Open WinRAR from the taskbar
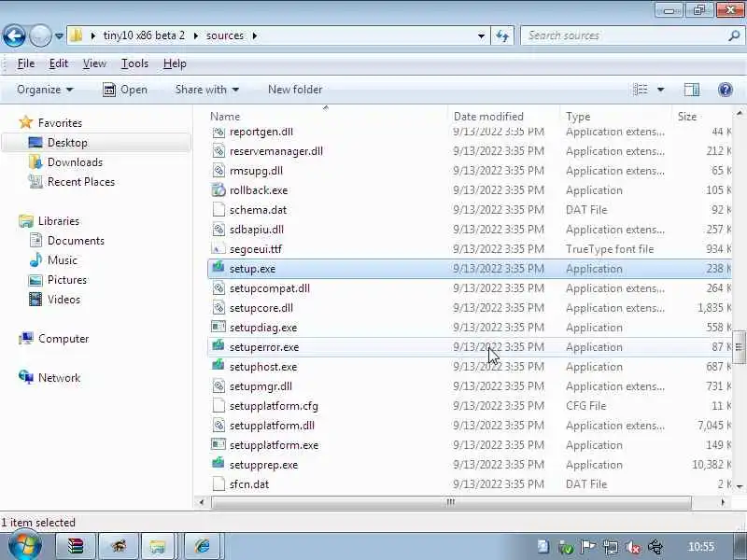Screen dimensions: 747x560 click(75, 546)
